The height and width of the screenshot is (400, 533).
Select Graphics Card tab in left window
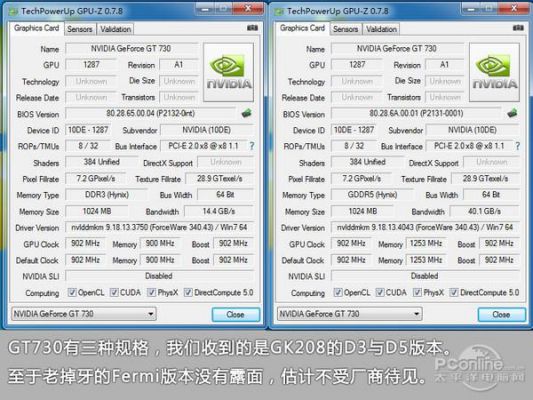coord(37,28)
